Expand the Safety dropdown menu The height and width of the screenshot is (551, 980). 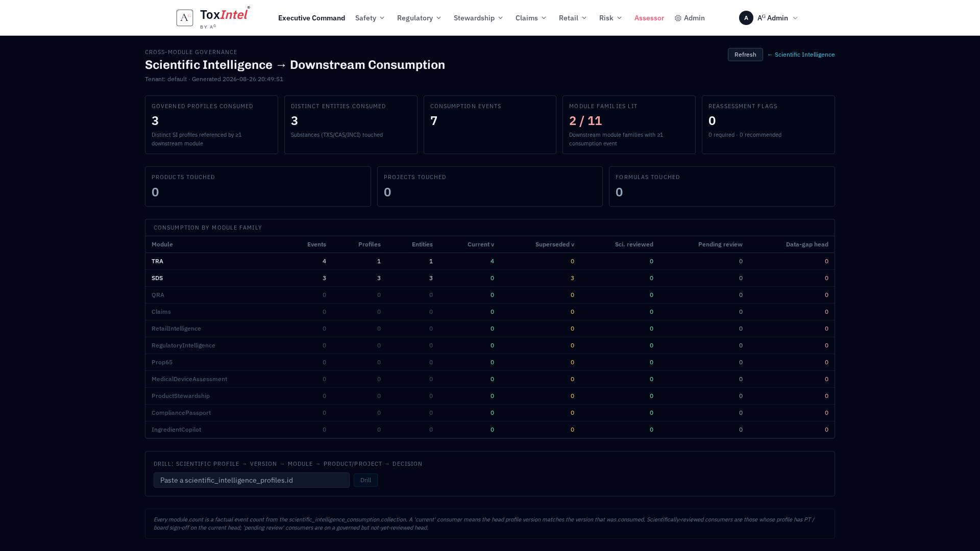(370, 18)
